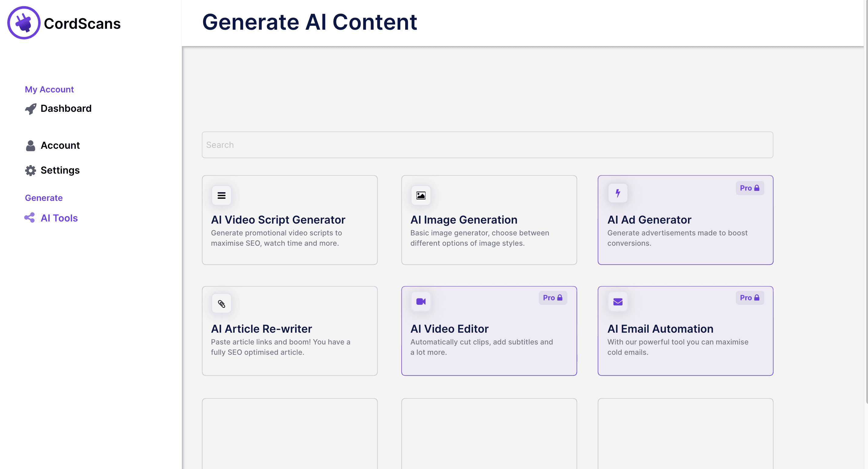The width and height of the screenshot is (868, 469).
Task: Click the AI Video Script Generator icon
Action: click(221, 195)
